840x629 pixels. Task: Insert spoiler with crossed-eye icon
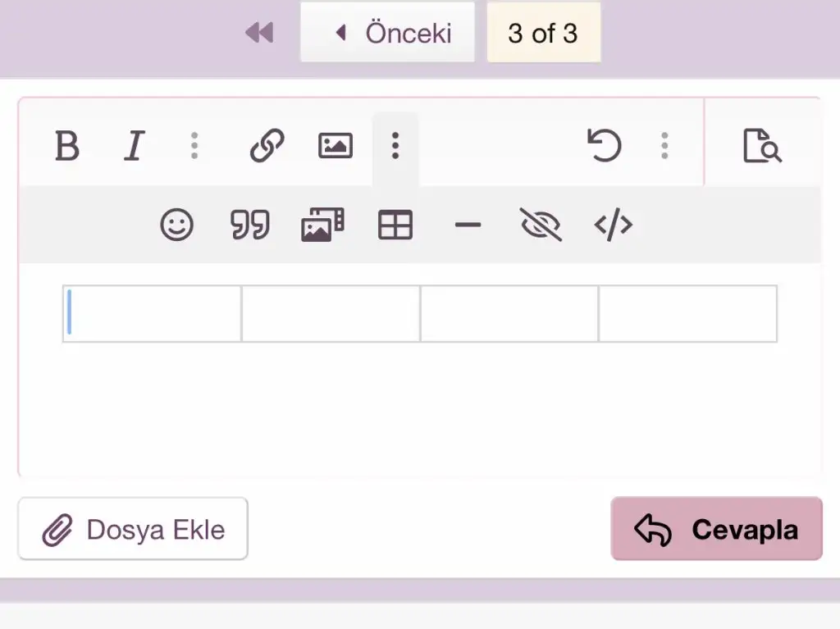pyautogui.click(x=541, y=225)
